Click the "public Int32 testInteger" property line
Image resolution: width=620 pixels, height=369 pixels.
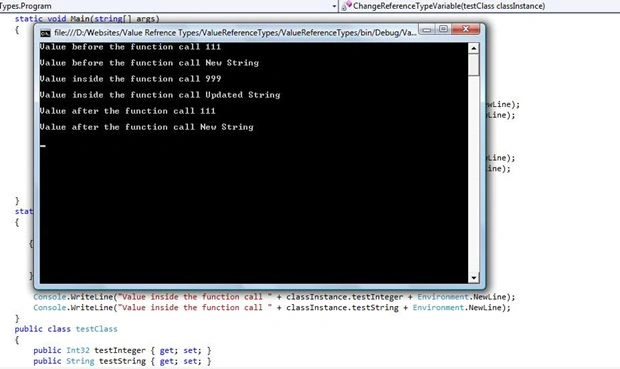pos(122,350)
